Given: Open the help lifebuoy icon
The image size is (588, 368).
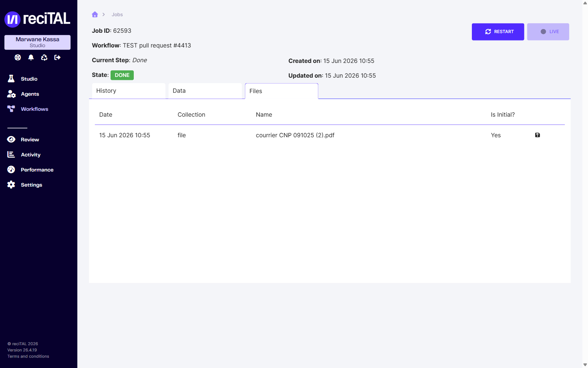Looking at the screenshot, I should 18,57.
